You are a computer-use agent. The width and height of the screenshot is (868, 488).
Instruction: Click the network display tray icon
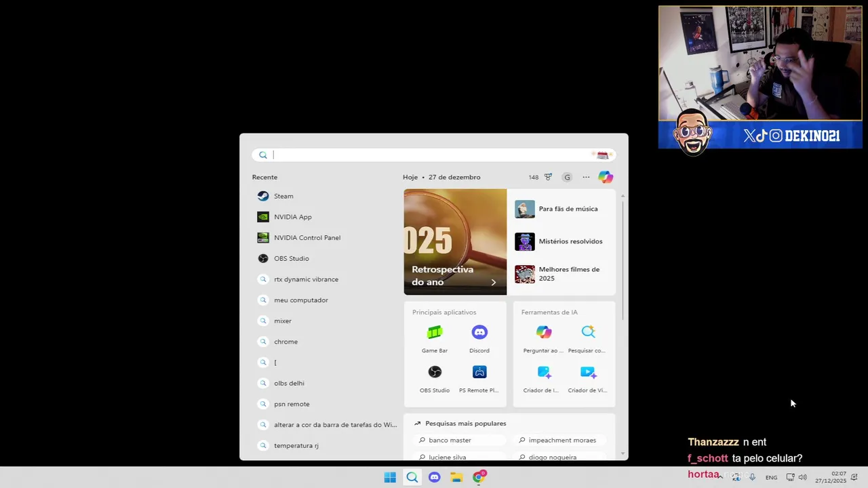790,477
